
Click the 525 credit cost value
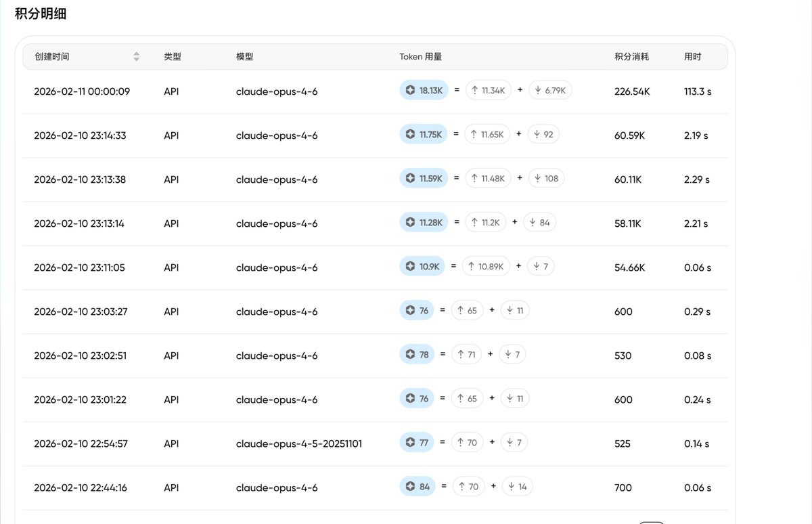tap(623, 443)
